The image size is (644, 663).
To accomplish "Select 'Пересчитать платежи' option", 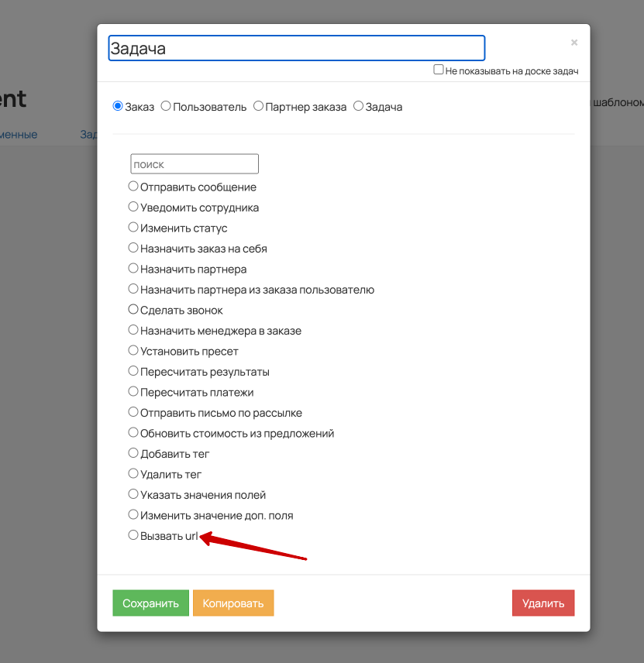I will click(x=133, y=391).
